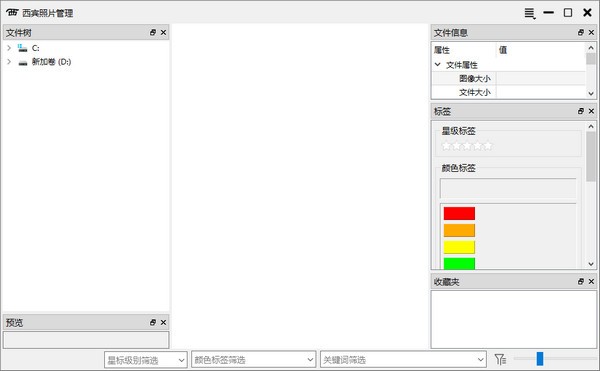
Task: Open the 关键词筛选 dropdown
Action: pos(403,360)
